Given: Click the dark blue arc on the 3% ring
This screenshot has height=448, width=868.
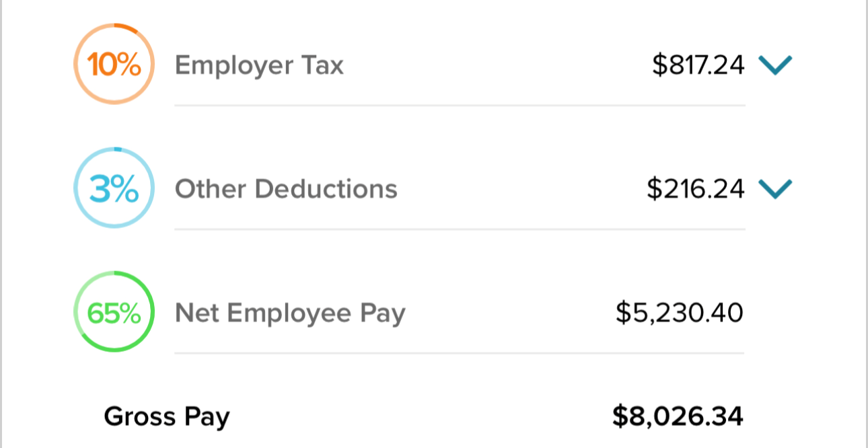Looking at the screenshot, I should [x=118, y=149].
